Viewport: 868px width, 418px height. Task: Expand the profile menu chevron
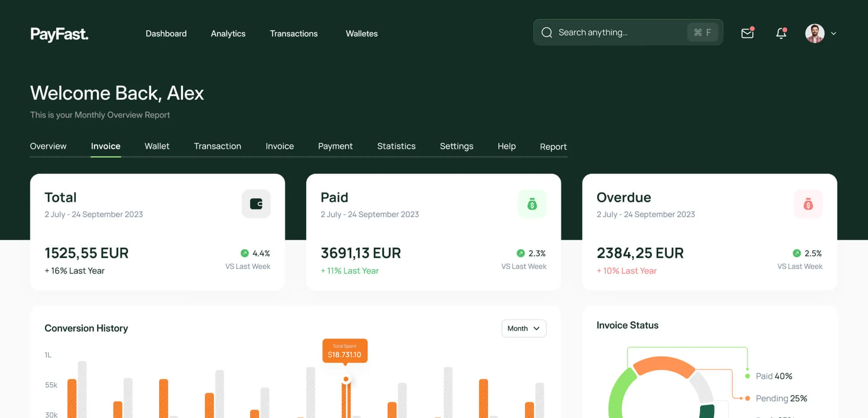[x=833, y=33]
